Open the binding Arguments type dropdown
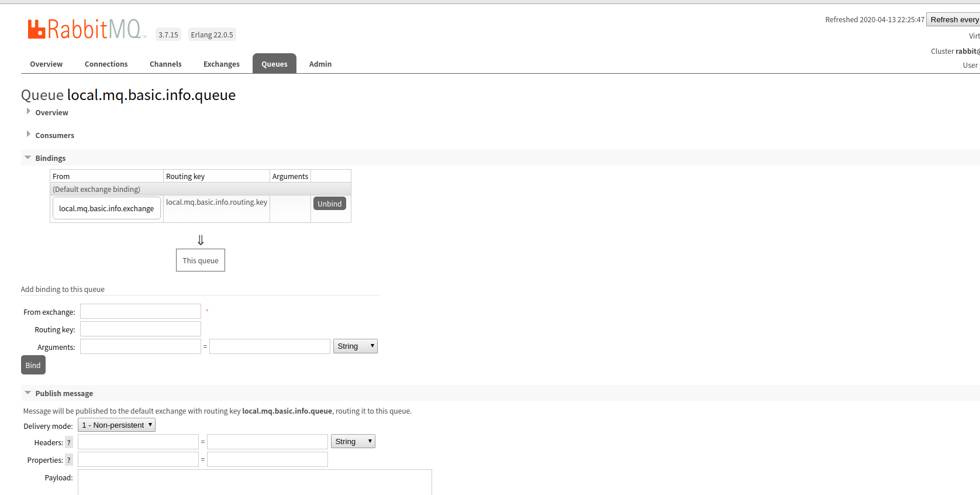The image size is (980, 495). click(x=355, y=346)
